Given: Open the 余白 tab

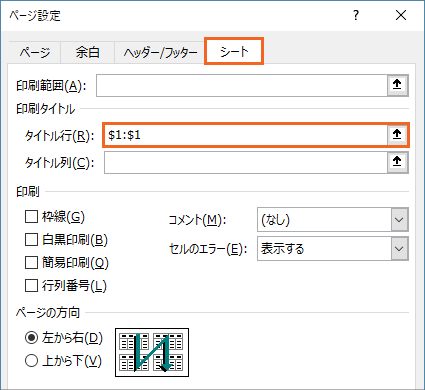Looking at the screenshot, I should click(x=87, y=52).
